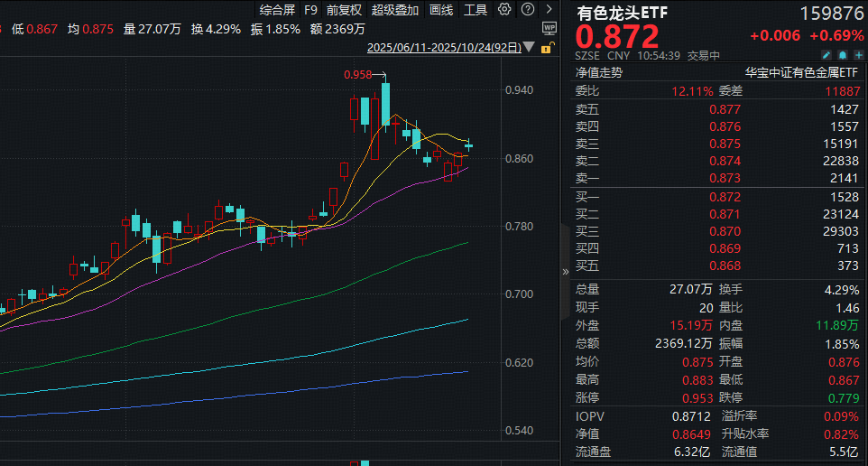Open the chart settings gear icon
Viewport: 868px width, 466px height.
pos(503,10)
